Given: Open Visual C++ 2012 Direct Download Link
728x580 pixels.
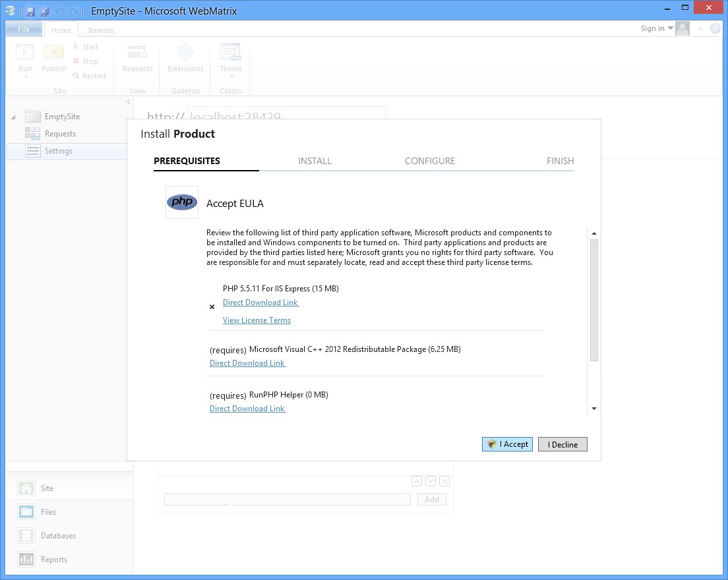Looking at the screenshot, I should [247, 363].
